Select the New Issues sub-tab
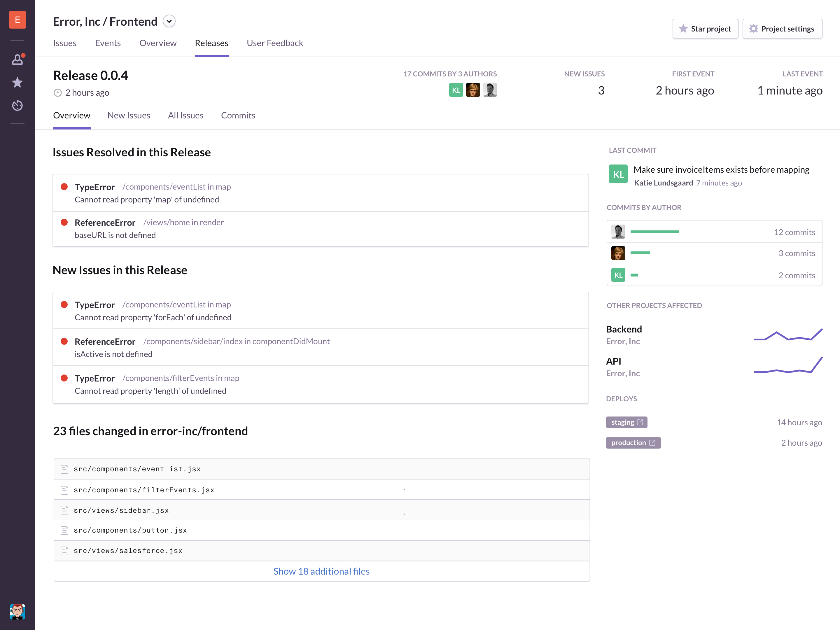 click(129, 116)
